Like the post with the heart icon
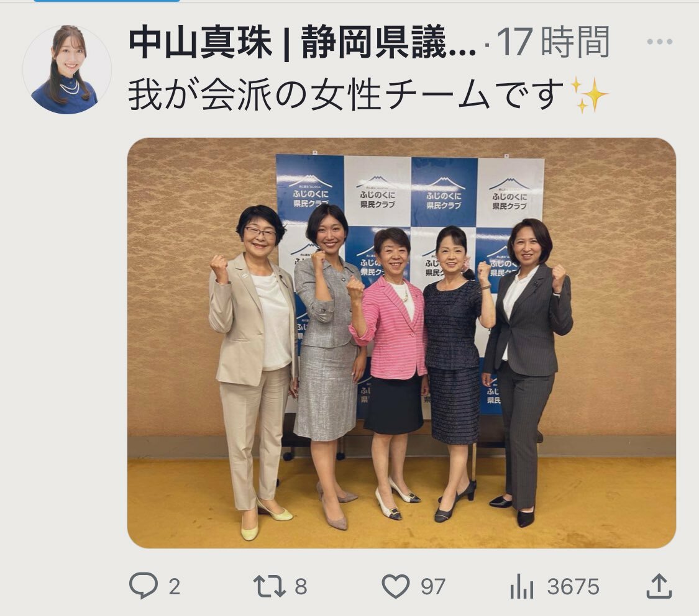The image size is (699, 616). pyautogui.click(x=395, y=586)
